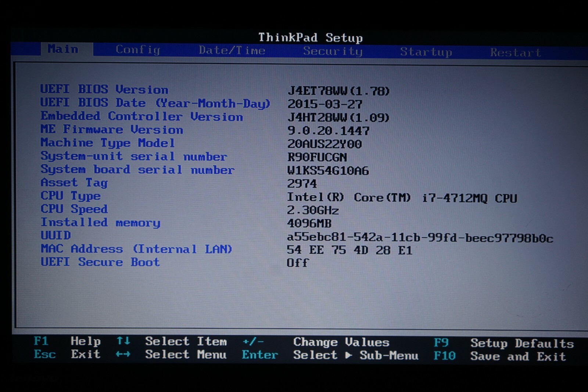Click CPU speed value 2.30GHz
The width and height of the screenshot is (588, 392).
pos(313,210)
